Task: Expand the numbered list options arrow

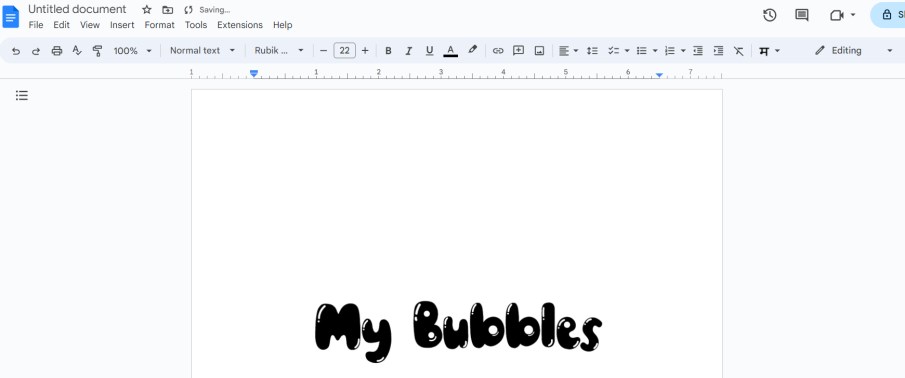Action: pos(683,51)
